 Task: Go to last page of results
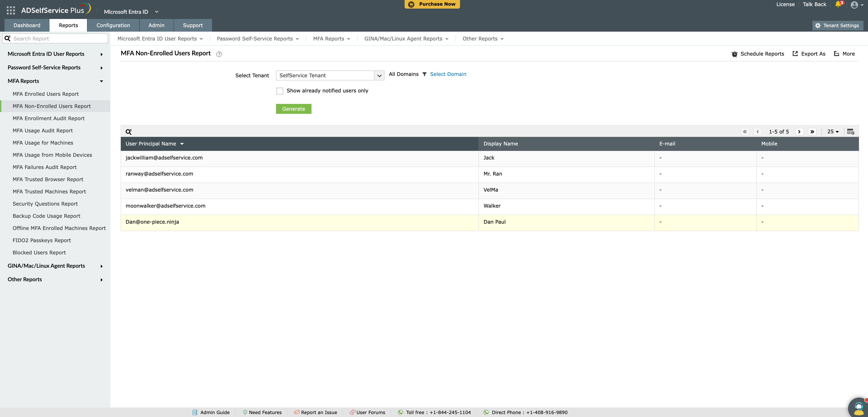coord(812,132)
